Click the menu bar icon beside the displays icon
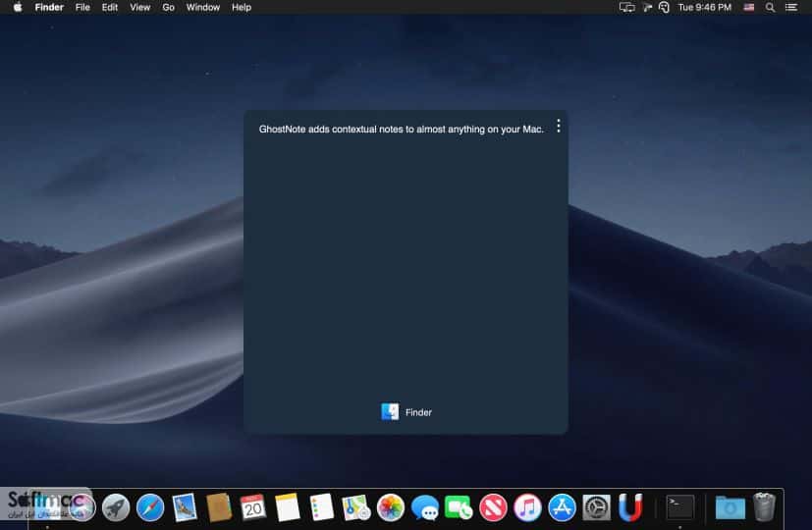812x530 pixels. click(647, 7)
